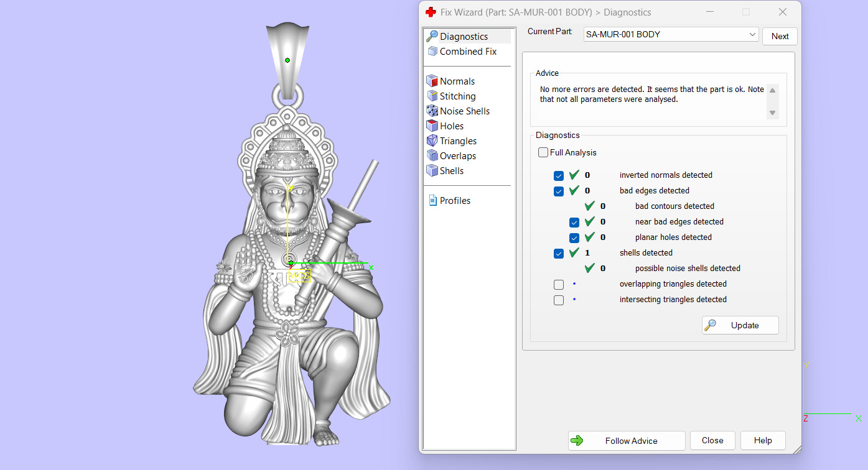Click the green point on the pendant bail

pyautogui.click(x=287, y=60)
